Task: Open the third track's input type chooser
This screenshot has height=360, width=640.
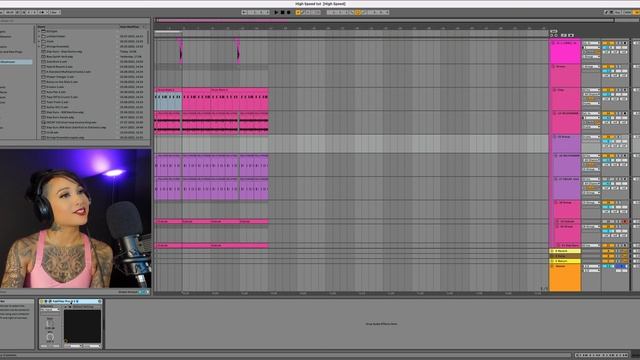Action: tap(591, 90)
